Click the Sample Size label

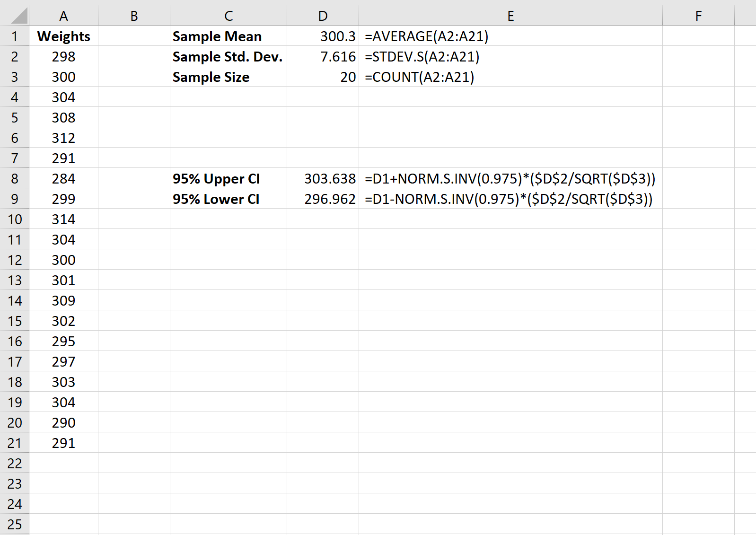pyautogui.click(x=211, y=77)
